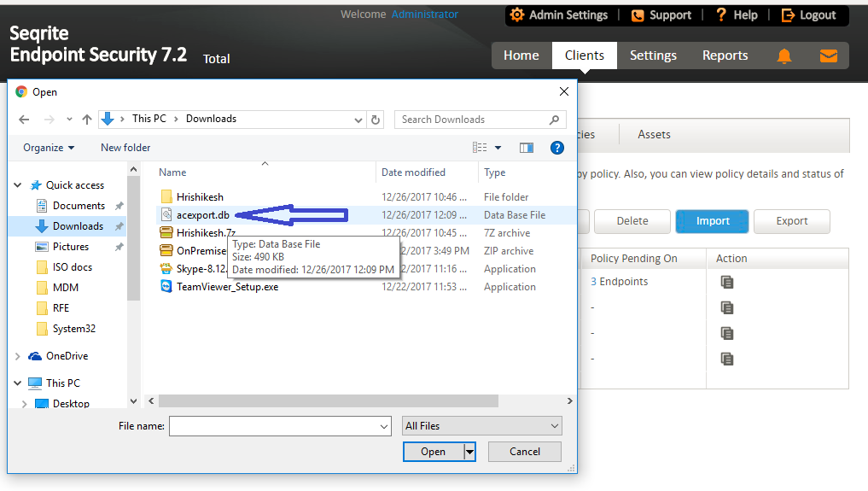
Task: Open the Reports tab
Action: (725, 56)
